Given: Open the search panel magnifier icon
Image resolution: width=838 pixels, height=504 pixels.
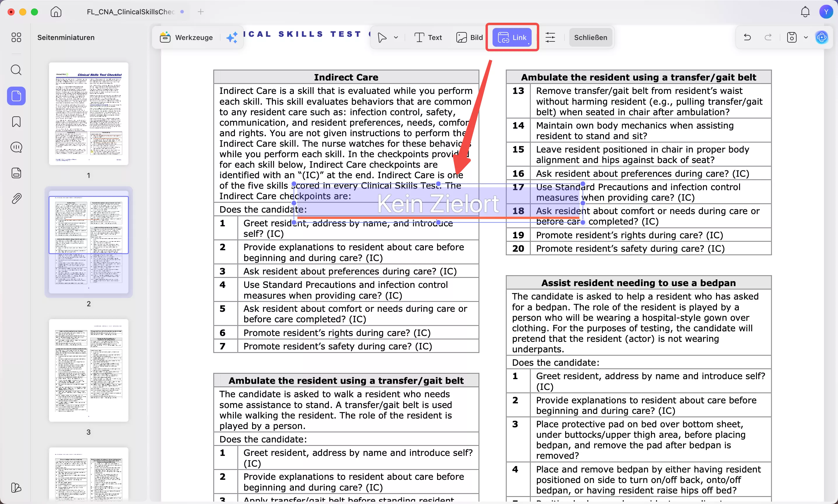Looking at the screenshot, I should pyautogui.click(x=16, y=70).
